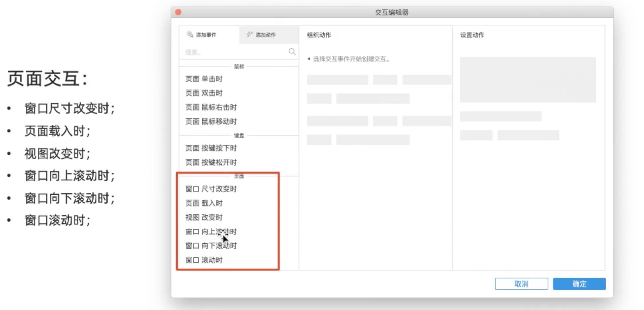Choose the 窗口 向上滚动时 event
This screenshot has height=310, width=644.
pos(211,232)
